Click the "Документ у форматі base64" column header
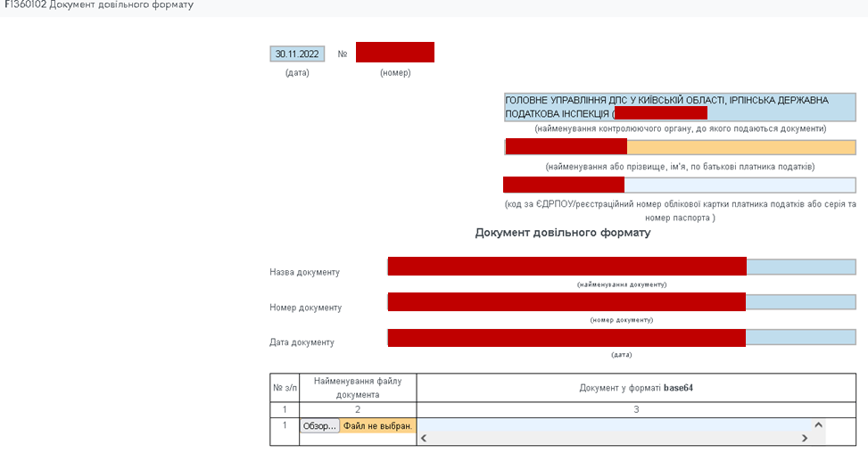This screenshot has height=461, width=868. [635, 388]
